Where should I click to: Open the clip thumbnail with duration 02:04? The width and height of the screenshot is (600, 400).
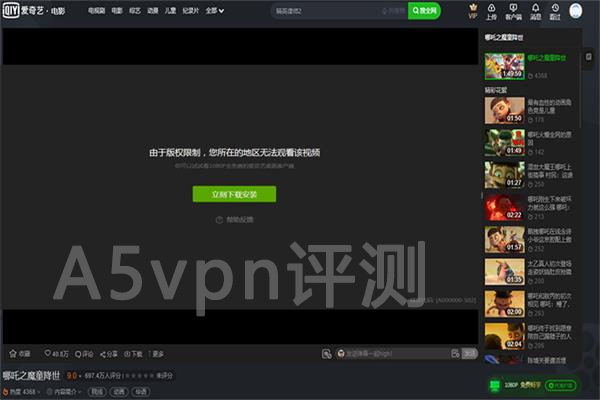click(x=504, y=336)
